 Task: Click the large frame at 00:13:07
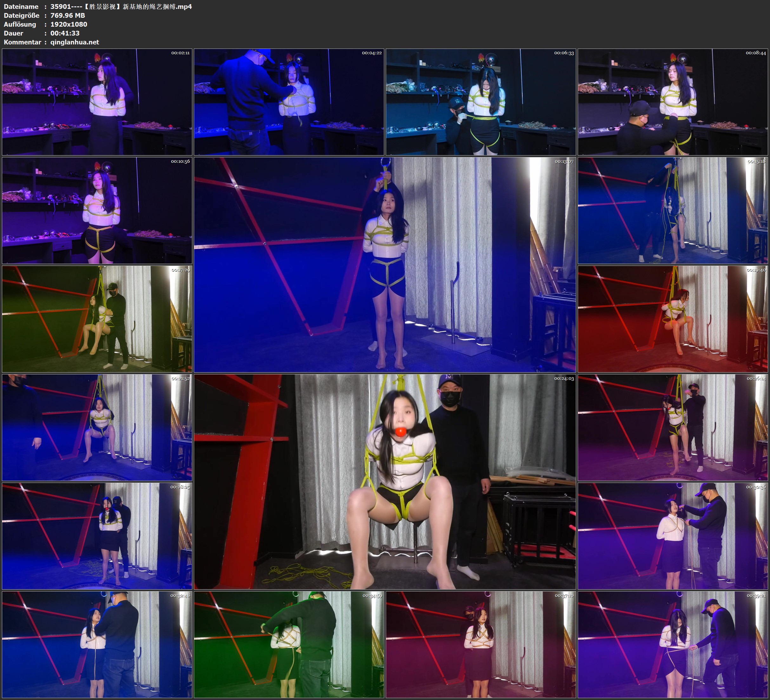pyautogui.click(x=385, y=264)
